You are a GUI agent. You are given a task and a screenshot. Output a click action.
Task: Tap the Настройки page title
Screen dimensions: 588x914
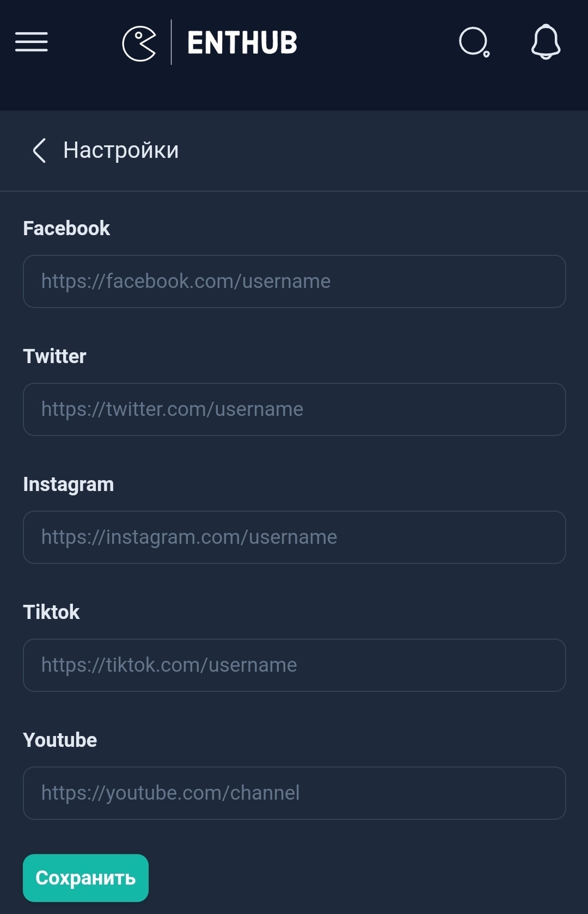coord(121,150)
